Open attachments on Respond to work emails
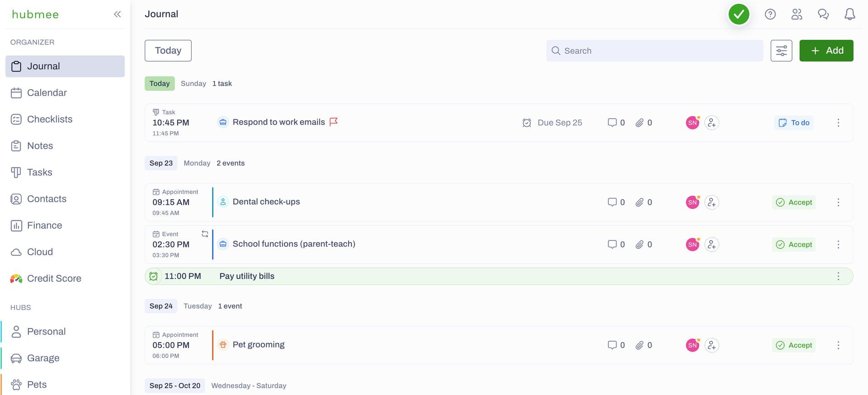868x395 pixels. [x=643, y=123]
